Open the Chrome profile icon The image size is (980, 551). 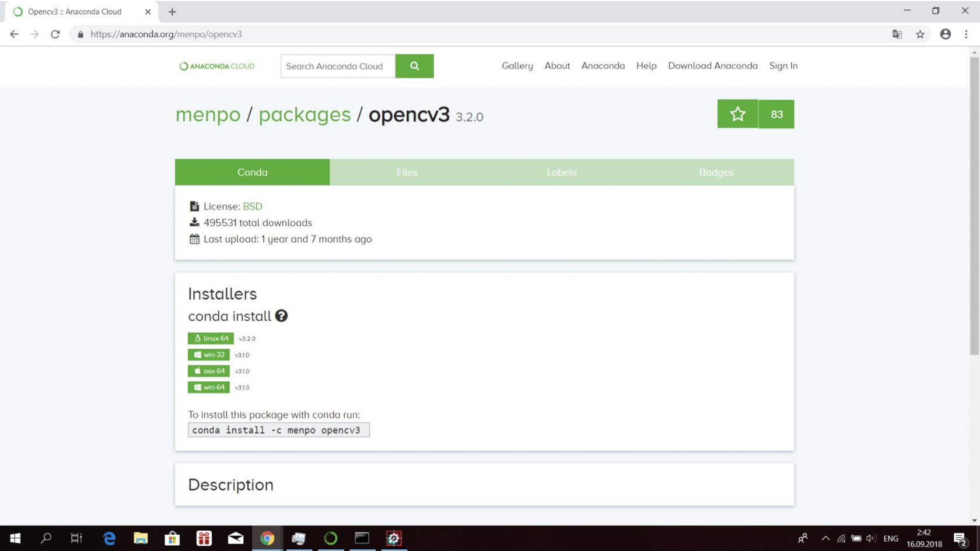pyautogui.click(x=945, y=34)
